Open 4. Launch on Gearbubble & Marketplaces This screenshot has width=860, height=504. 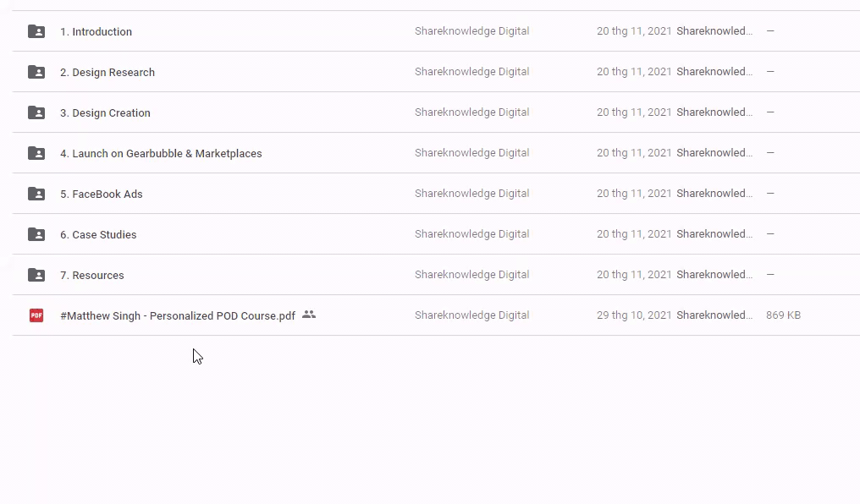coord(161,154)
